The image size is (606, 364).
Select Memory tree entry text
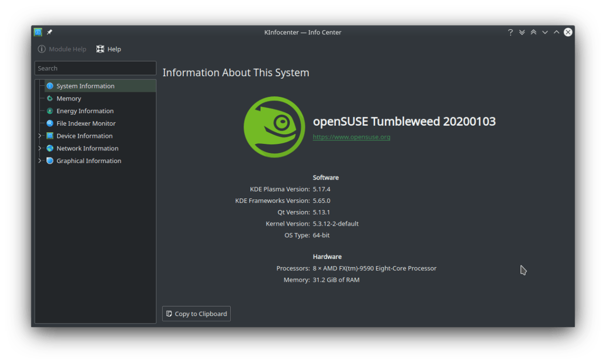(x=69, y=98)
